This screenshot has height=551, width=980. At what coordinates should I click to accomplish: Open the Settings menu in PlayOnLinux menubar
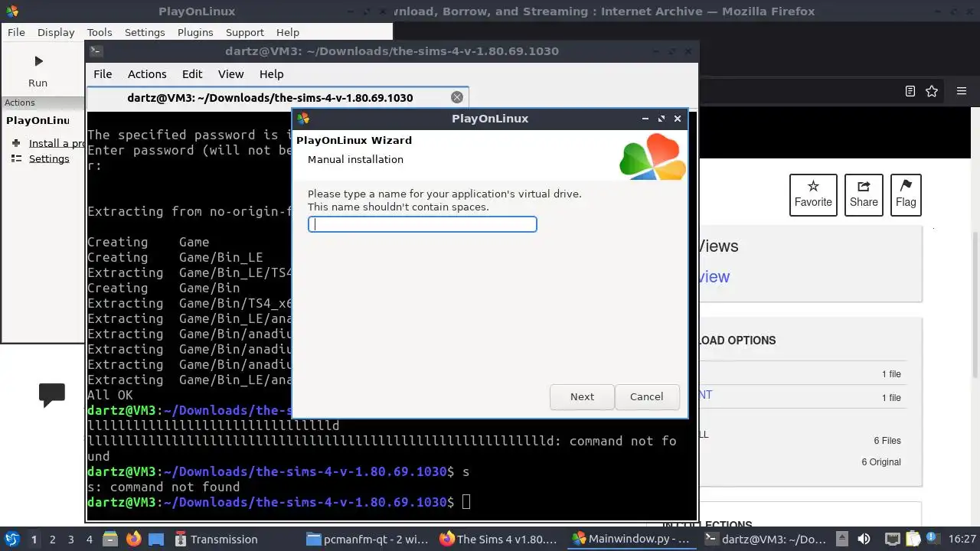pyautogui.click(x=145, y=32)
